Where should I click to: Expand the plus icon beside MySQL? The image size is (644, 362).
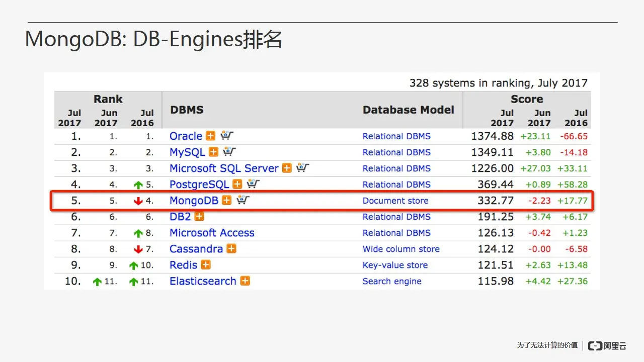213,152
